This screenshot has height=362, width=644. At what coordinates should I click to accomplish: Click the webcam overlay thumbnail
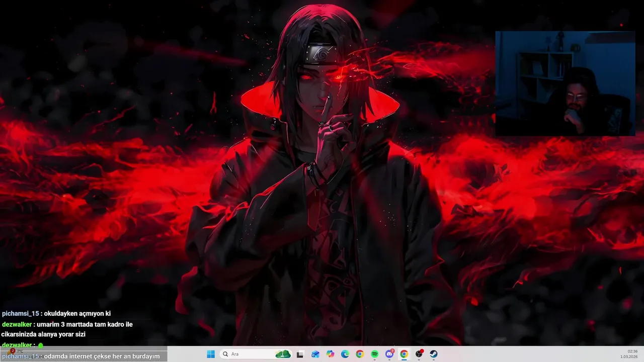pyautogui.click(x=565, y=83)
